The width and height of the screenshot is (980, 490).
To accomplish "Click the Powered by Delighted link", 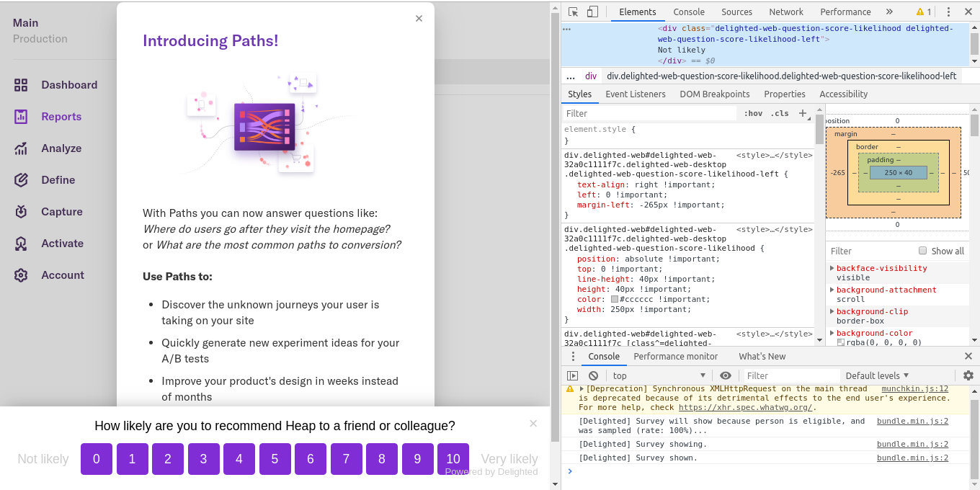I will [491, 472].
